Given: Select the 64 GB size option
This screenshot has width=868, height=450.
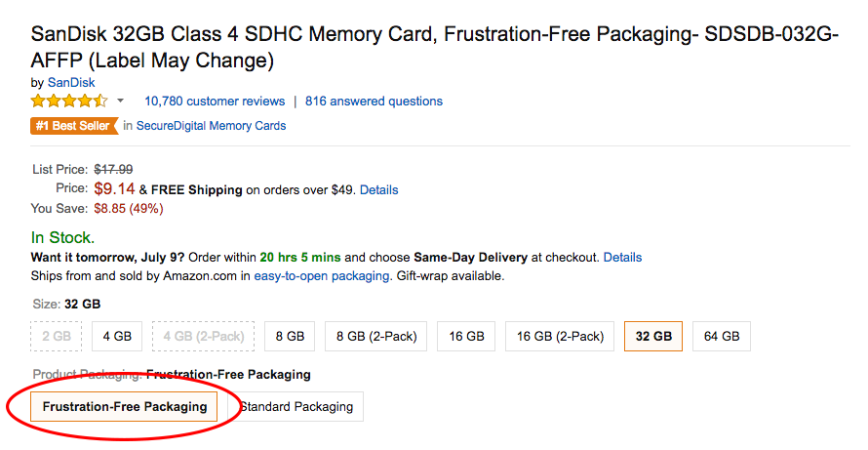Looking at the screenshot, I should tap(722, 336).
